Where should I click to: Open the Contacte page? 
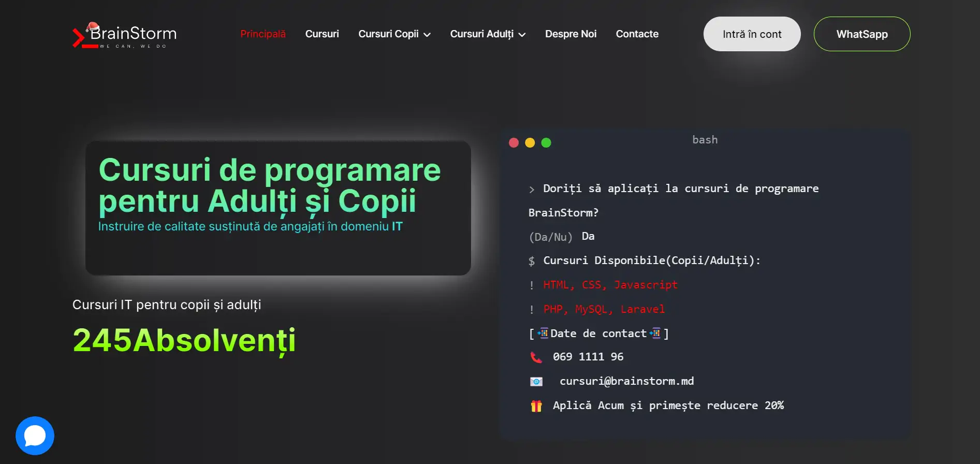[x=637, y=34]
